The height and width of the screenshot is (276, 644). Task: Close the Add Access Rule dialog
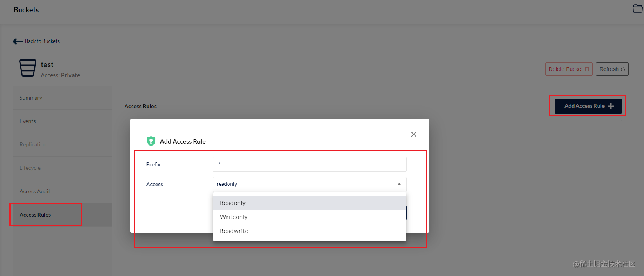414,134
